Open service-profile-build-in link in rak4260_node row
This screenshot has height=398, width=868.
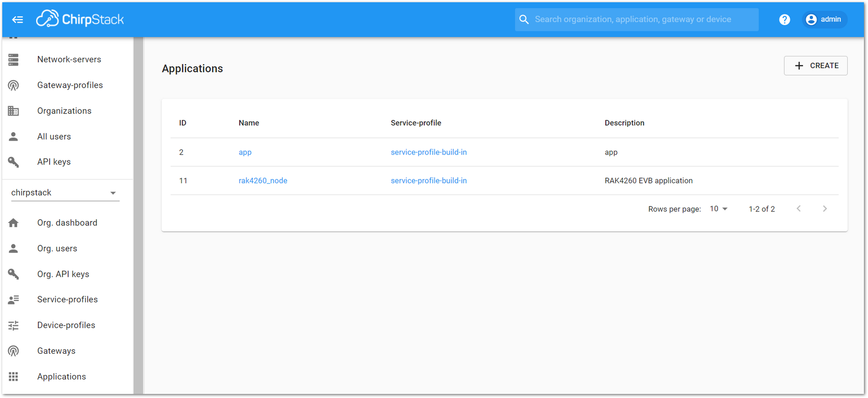[429, 181]
